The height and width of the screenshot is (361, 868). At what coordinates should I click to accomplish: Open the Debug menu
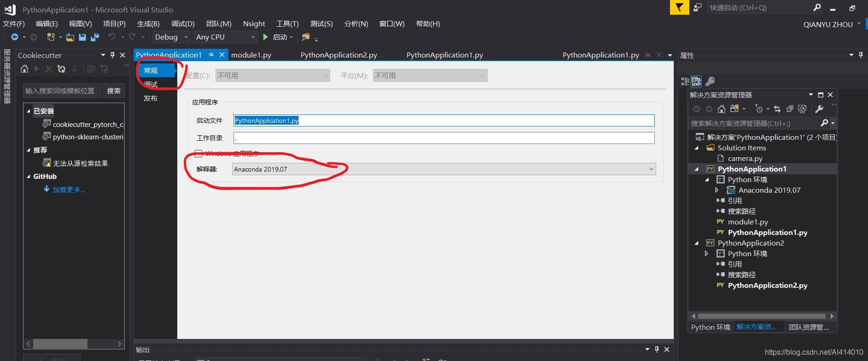pyautogui.click(x=183, y=23)
